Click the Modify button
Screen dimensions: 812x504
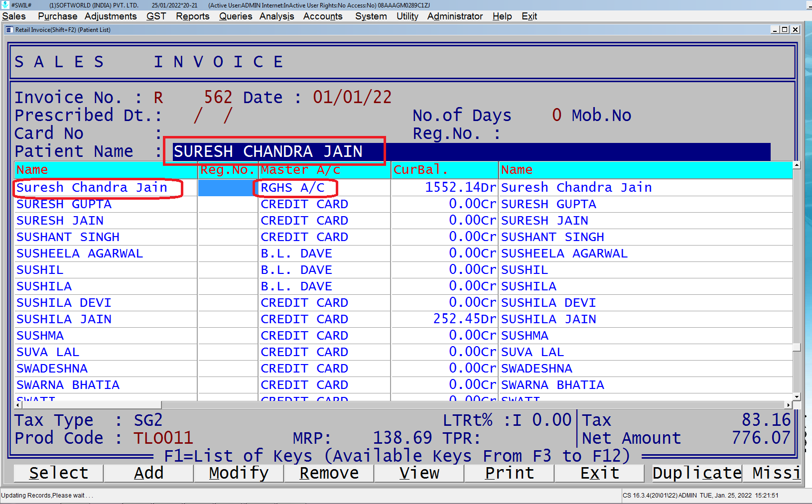(x=239, y=473)
